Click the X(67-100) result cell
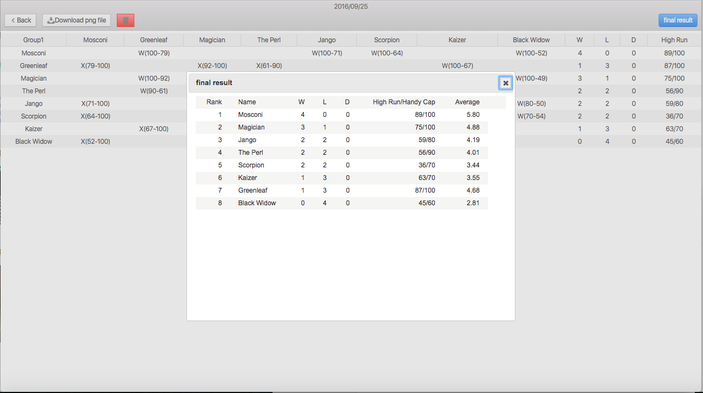This screenshot has width=703, height=393. click(154, 129)
